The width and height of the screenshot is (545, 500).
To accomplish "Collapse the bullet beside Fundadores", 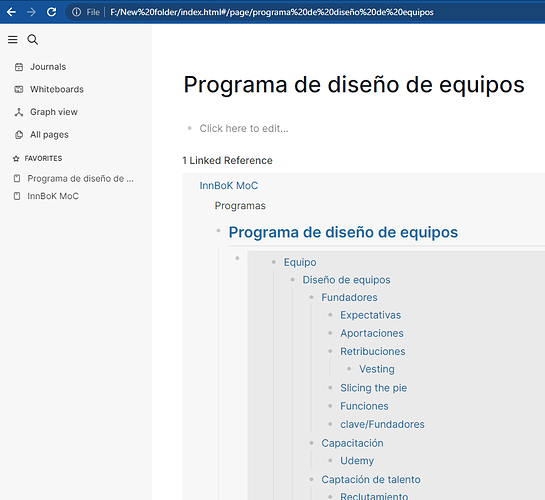I will pos(311,297).
